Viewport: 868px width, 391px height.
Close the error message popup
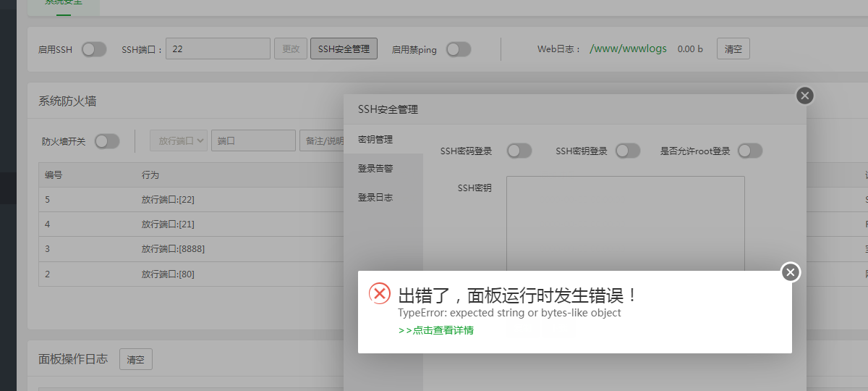click(791, 272)
